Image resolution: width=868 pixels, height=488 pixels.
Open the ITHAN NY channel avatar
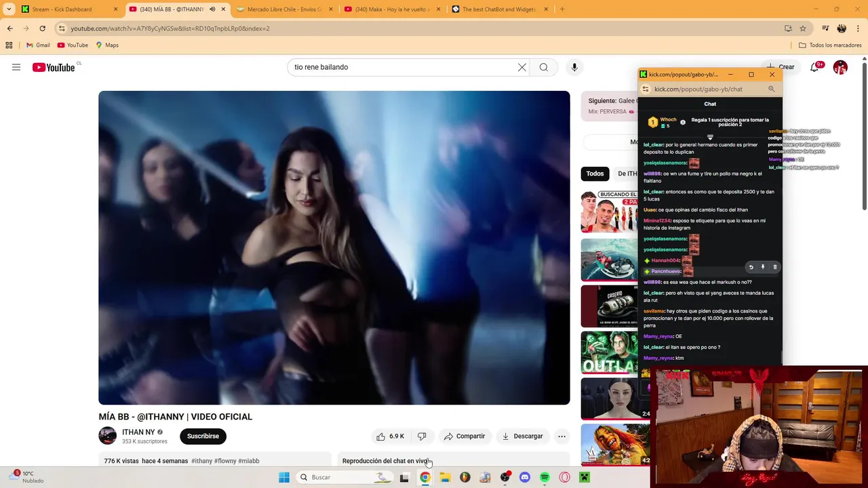[108, 436]
